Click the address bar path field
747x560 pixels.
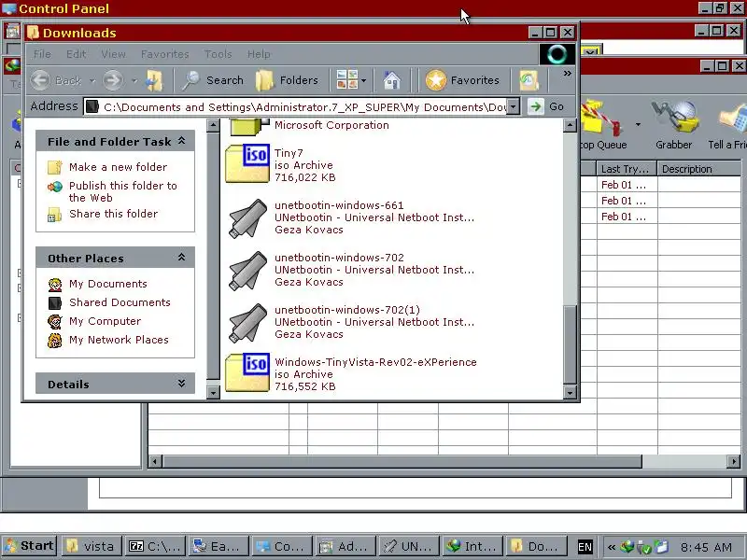pos(295,106)
